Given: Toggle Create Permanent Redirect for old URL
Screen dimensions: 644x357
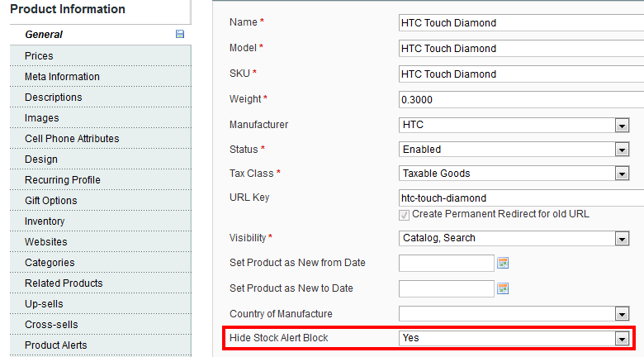Looking at the screenshot, I should pos(404,214).
